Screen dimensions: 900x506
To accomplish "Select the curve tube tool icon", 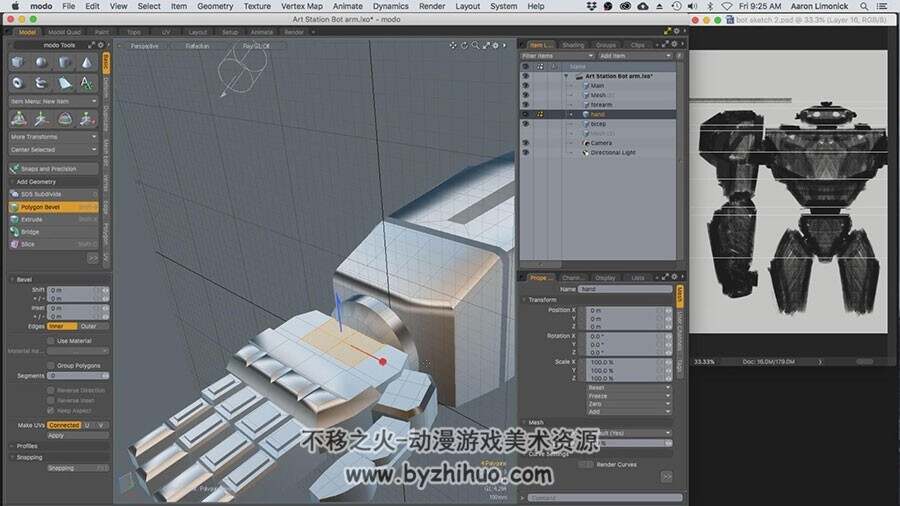I will click(x=41, y=83).
